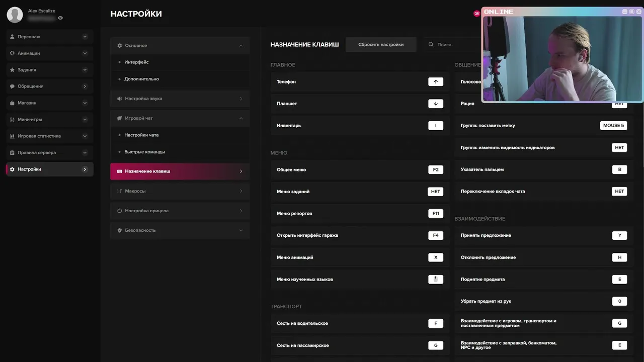The height and width of the screenshot is (362, 644).
Task: Collapse the Основное settings section
Action: point(241,46)
